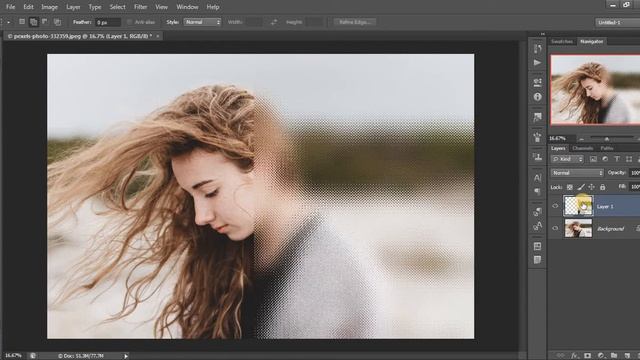Open the Filter menu

coord(140,7)
